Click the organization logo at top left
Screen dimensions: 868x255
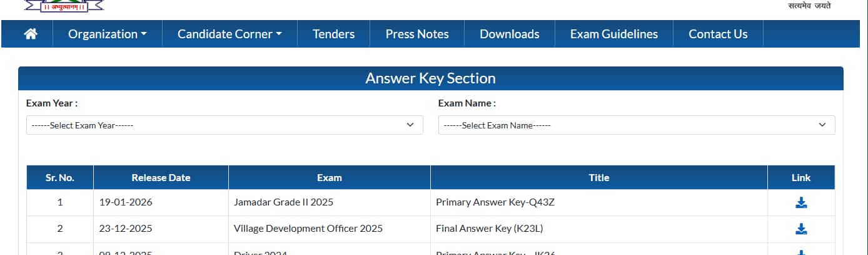click(x=64, y=6)
